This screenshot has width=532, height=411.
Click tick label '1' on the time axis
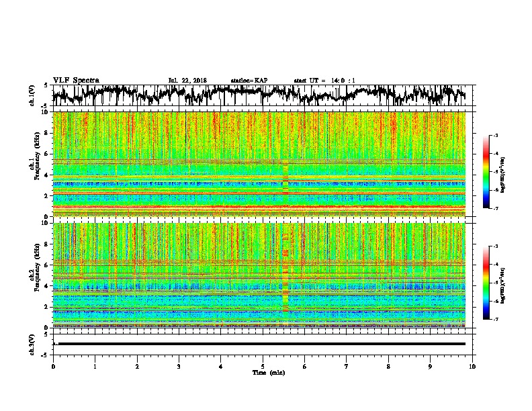pos(95,367)
